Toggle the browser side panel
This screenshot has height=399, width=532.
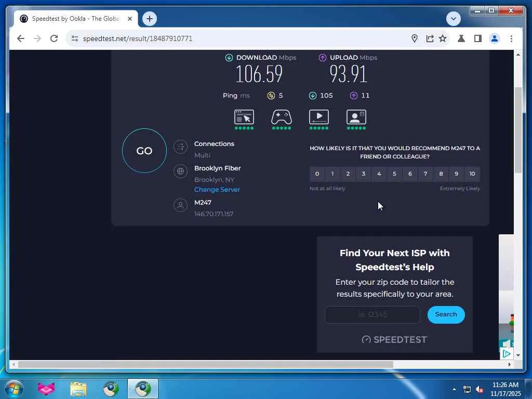click(x=478, y=38)
